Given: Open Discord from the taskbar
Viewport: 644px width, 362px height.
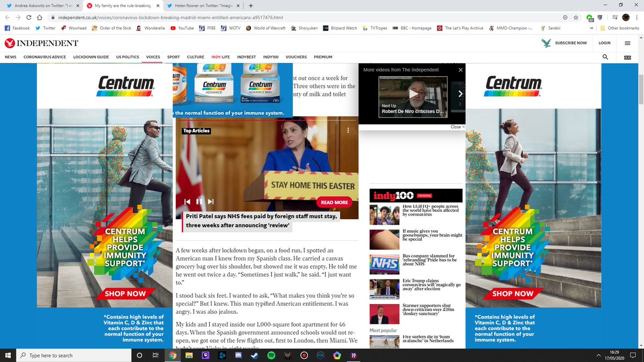Looking at the screenshot, I should click(238, 355).
